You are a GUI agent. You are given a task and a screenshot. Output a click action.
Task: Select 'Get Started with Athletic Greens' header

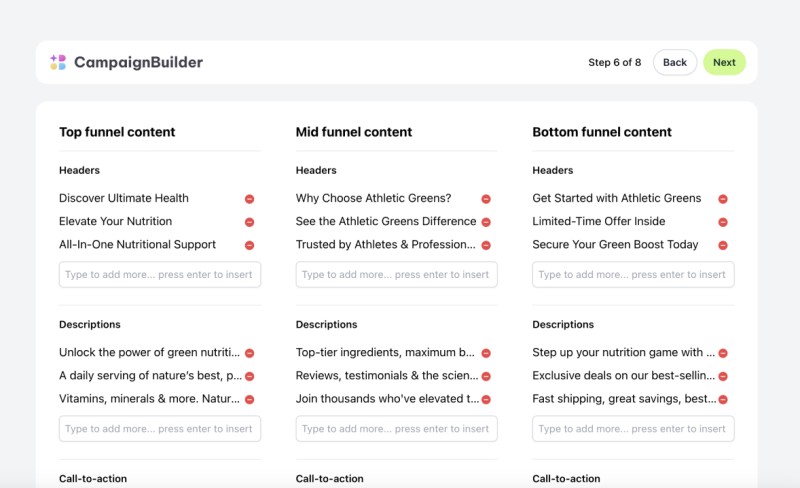click(617, 198)
